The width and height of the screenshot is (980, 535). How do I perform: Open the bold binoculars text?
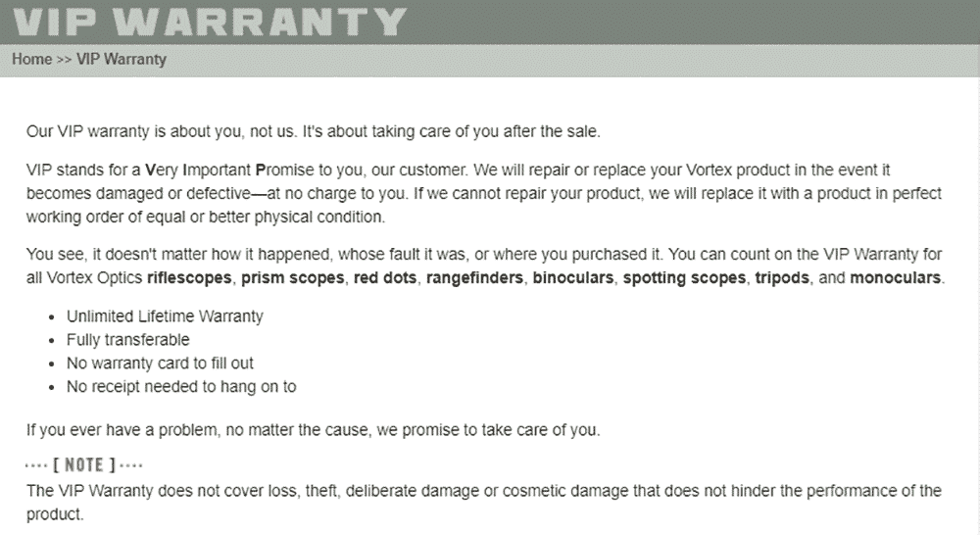point(573,277)
